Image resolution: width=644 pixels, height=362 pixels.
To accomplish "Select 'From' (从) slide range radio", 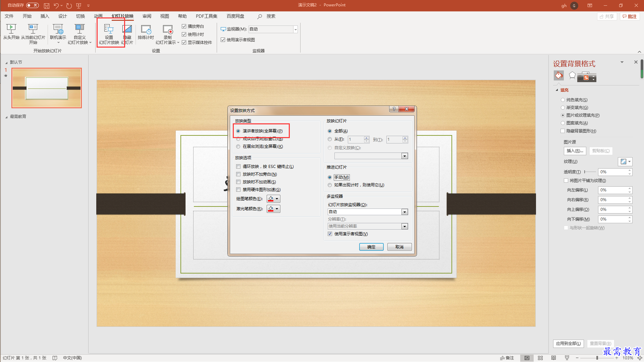I will point(330,139).
